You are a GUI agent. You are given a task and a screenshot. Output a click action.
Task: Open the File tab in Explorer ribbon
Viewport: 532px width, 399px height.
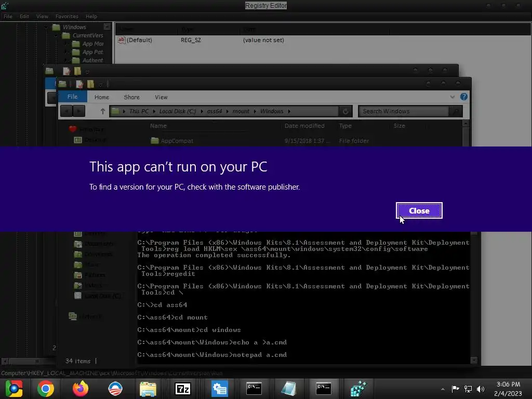pos(73,97)
